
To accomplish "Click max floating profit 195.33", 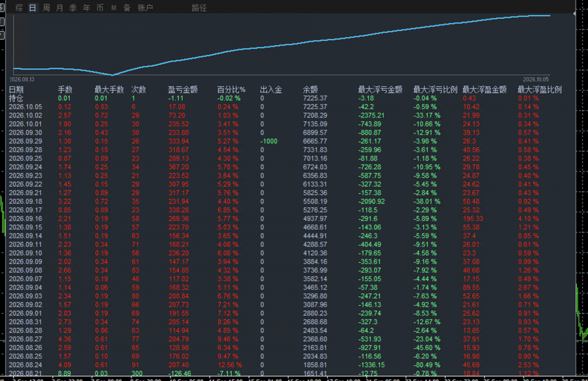I will click(x=473, y=218).
